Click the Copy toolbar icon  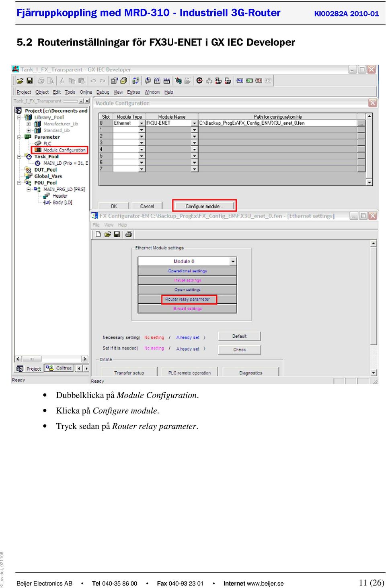(72, 81)
